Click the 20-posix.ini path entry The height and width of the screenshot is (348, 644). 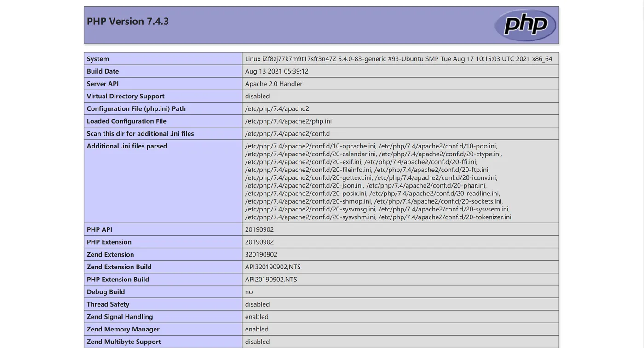tap(306, 194)
